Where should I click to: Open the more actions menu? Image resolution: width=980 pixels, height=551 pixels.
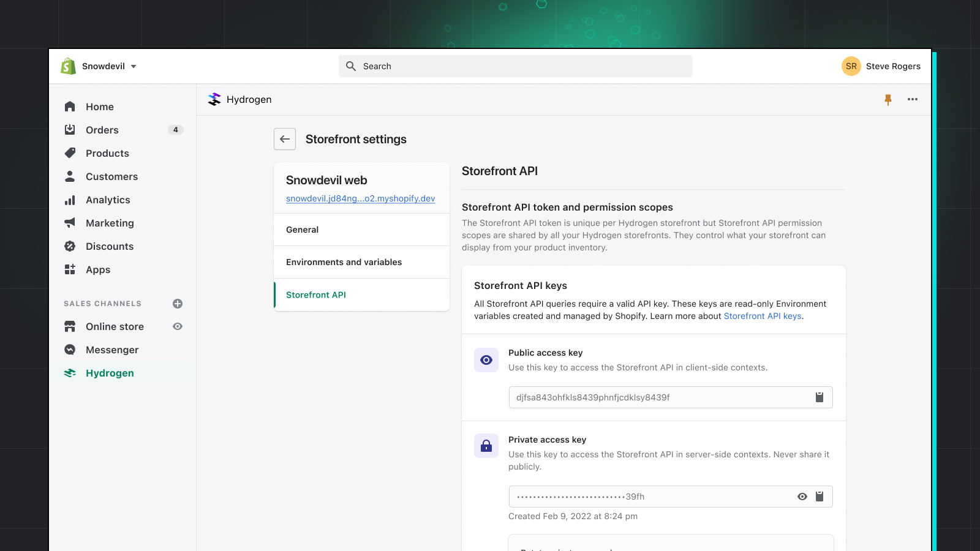[x=913, y=99]
